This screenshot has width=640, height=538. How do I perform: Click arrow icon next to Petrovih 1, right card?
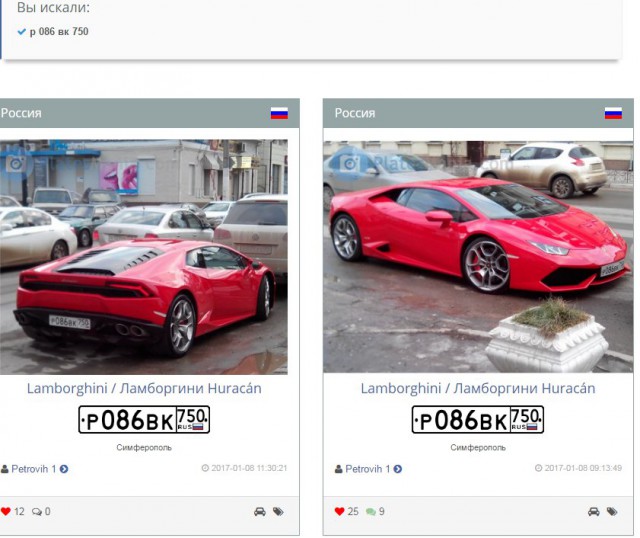(398, 469)
